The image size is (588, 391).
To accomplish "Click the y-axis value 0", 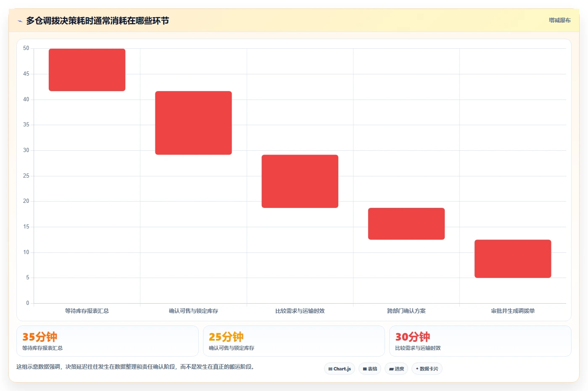I will point(28,303).
